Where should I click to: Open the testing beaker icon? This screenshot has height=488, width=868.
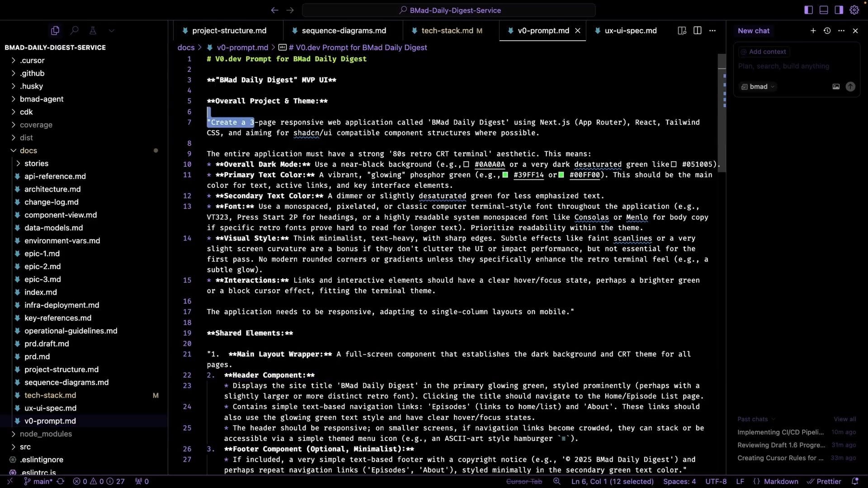click(x=93, y=30)
